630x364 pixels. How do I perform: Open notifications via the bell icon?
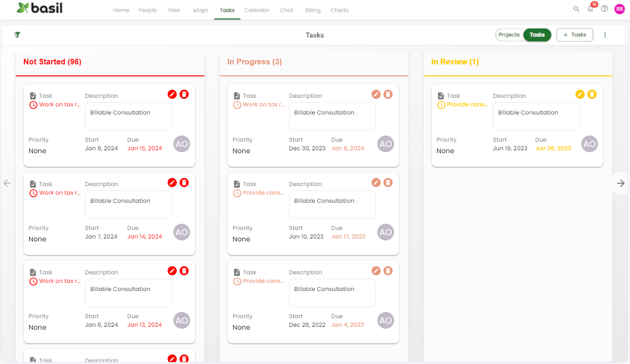click(x=590, y=9)
